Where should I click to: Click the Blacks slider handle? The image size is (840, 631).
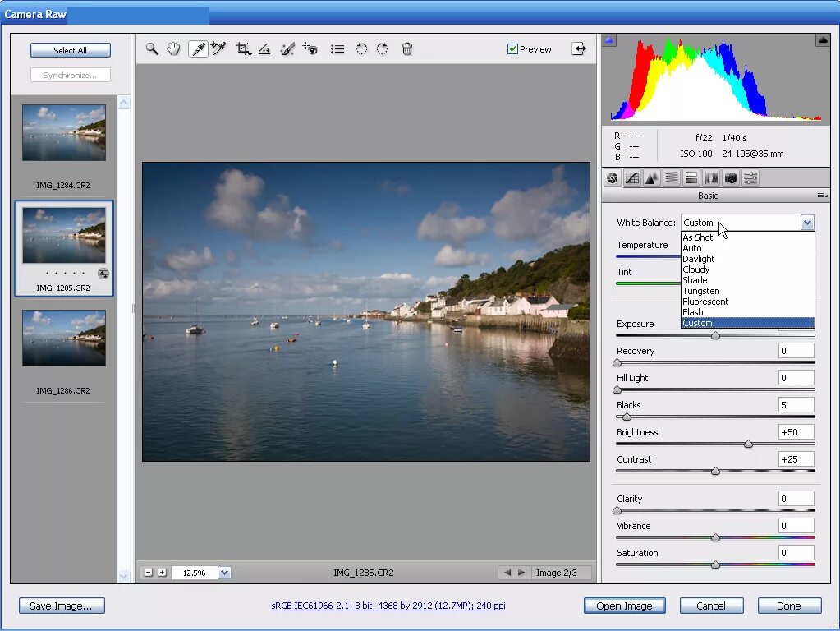pos(627,417)
